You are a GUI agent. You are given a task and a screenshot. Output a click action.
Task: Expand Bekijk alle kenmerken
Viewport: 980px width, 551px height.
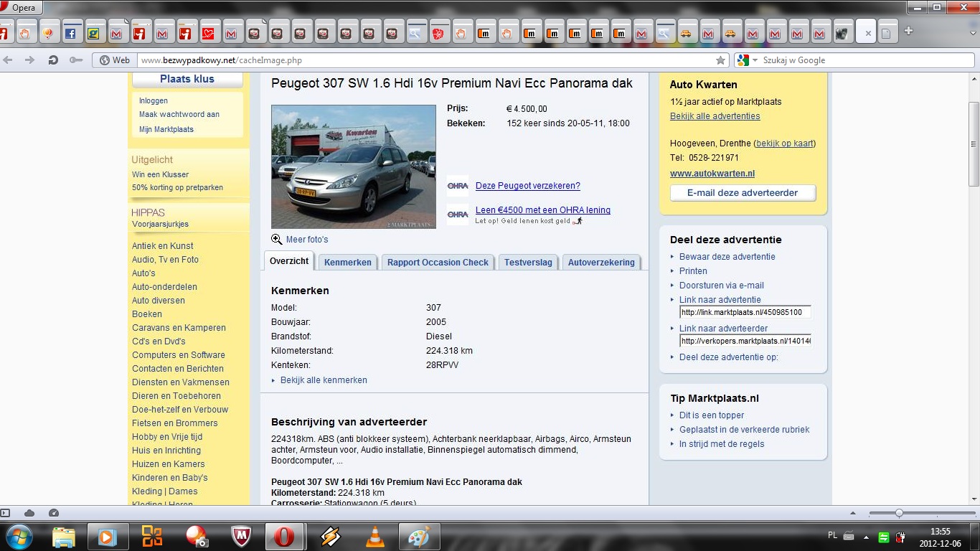pyautogui.click(x=324, y=380)
